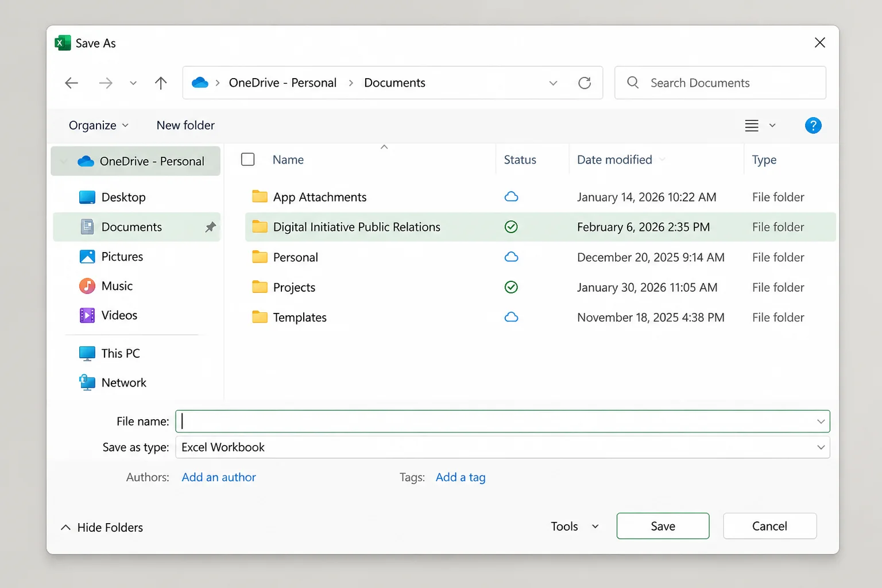Image resolution: width=882 pixels, height=588 pixels.
Task: Go forward with the right arrow
Action: tap(106, 83)
